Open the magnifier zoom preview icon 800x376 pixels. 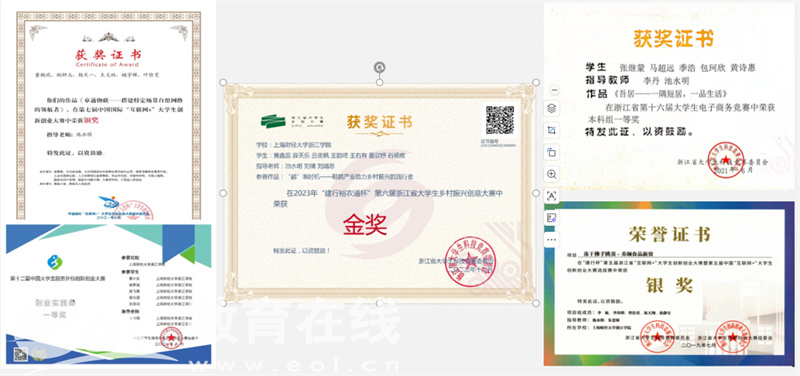(x=552, y=174)
